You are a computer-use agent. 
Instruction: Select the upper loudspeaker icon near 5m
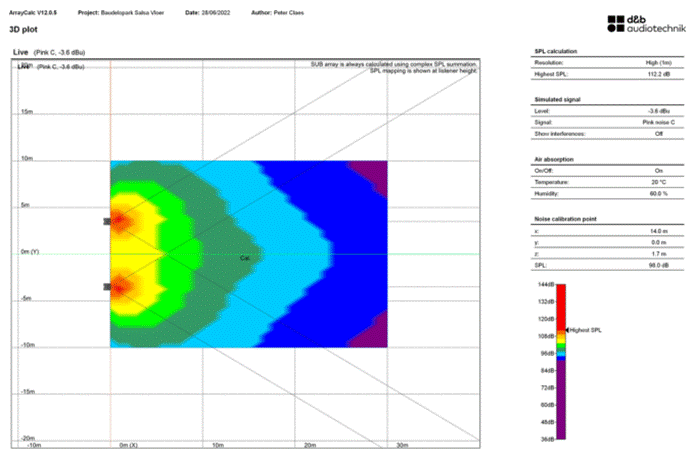pos(107,222)
